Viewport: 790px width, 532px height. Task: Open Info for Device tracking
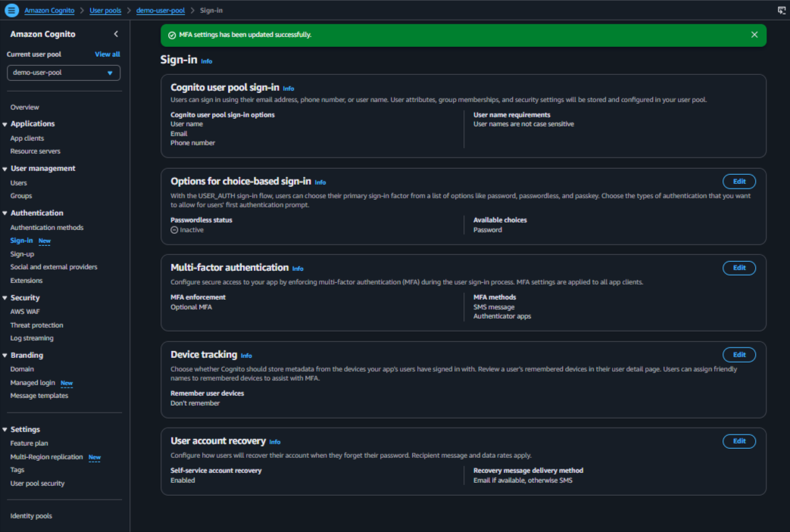point(246,356)
